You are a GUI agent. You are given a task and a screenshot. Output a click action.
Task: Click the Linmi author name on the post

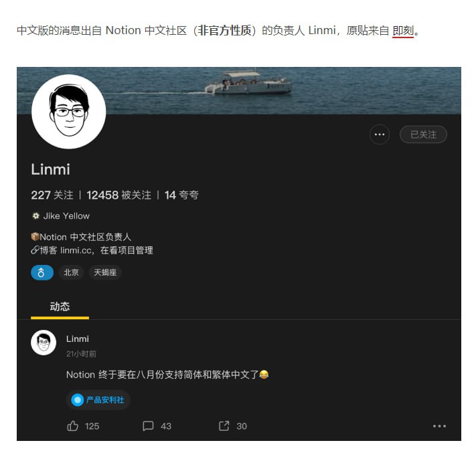78,339
